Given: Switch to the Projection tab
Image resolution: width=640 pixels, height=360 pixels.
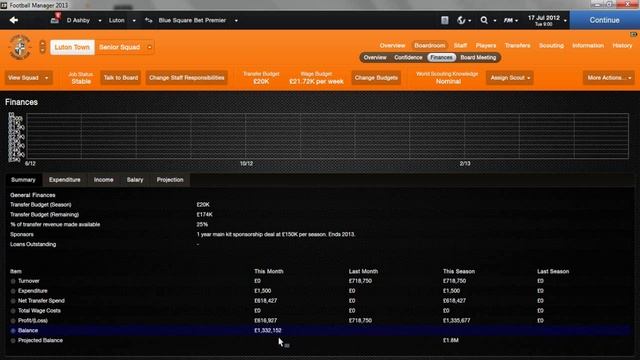Looking at the screenshot, I should point(170,180).
